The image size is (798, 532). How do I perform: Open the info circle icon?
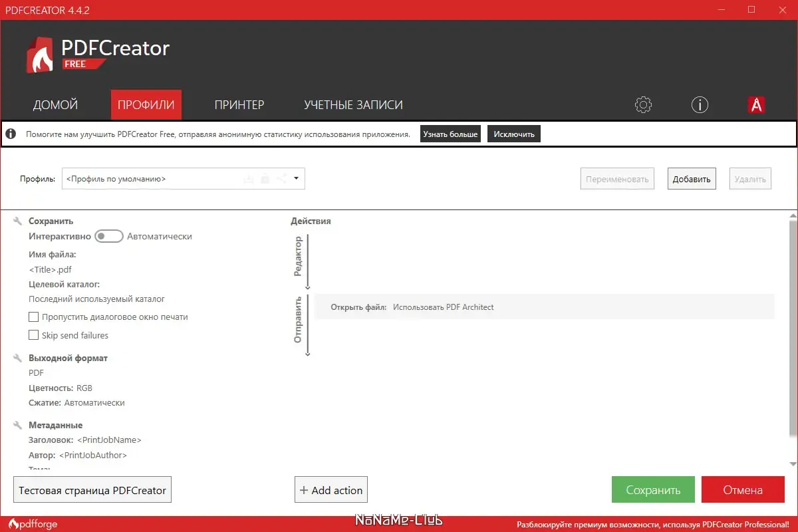[700, 104]
